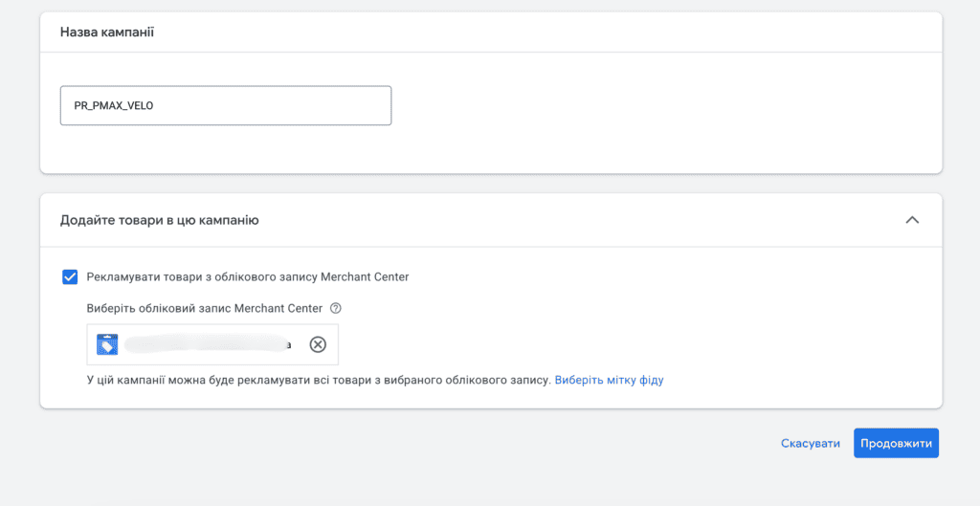Click the letter after the blurred account name
Screen dimensions: 980x506
(288, 345)
